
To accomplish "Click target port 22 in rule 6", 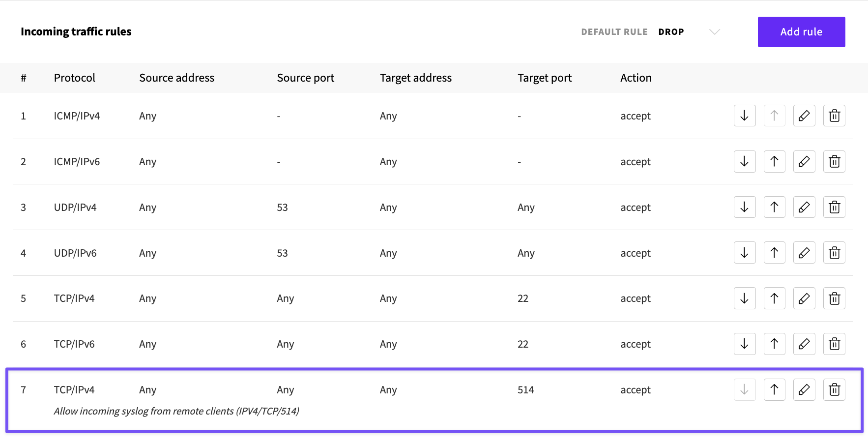I will [523, 344].
